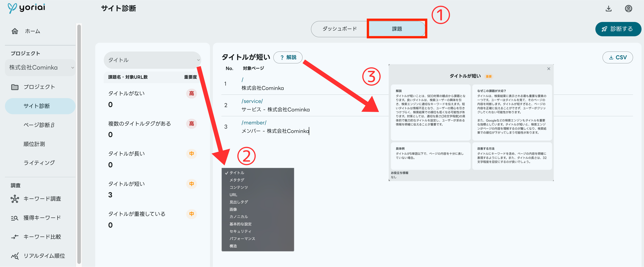Click 中 badge for タイトルが長い
The image size is (644, 267).
pos(192,154)
